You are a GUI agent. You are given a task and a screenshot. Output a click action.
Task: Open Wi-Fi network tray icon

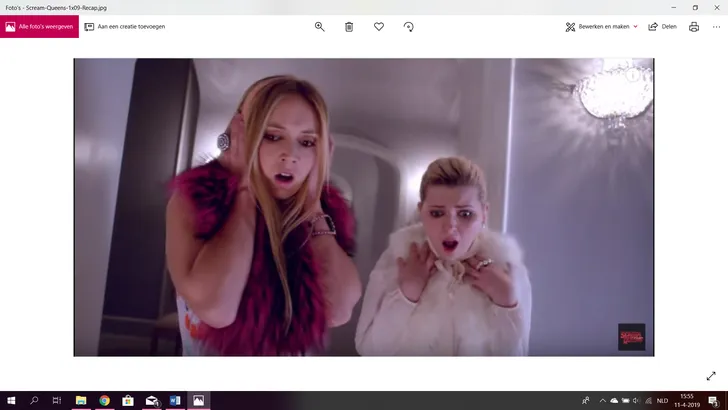point(649,400)
